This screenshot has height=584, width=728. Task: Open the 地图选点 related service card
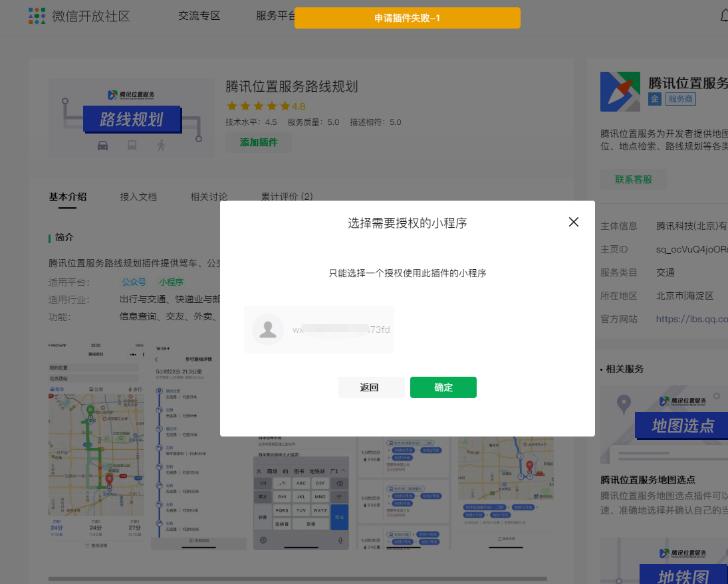(x=664, y=425)
